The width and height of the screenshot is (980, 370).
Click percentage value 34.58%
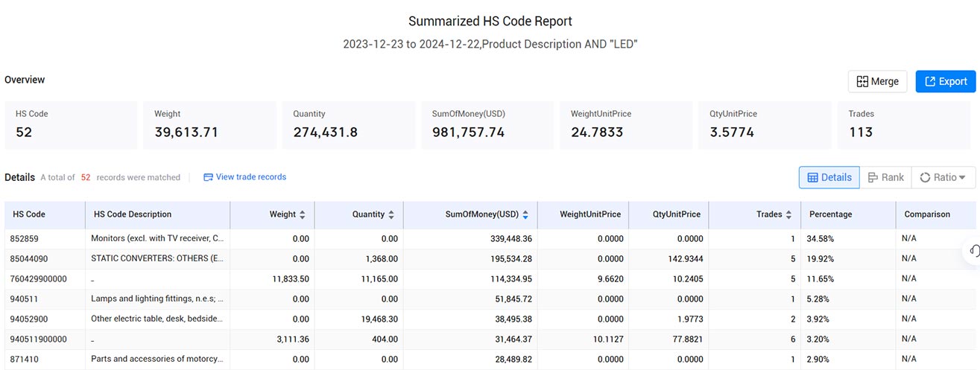(x=821, y=239)
